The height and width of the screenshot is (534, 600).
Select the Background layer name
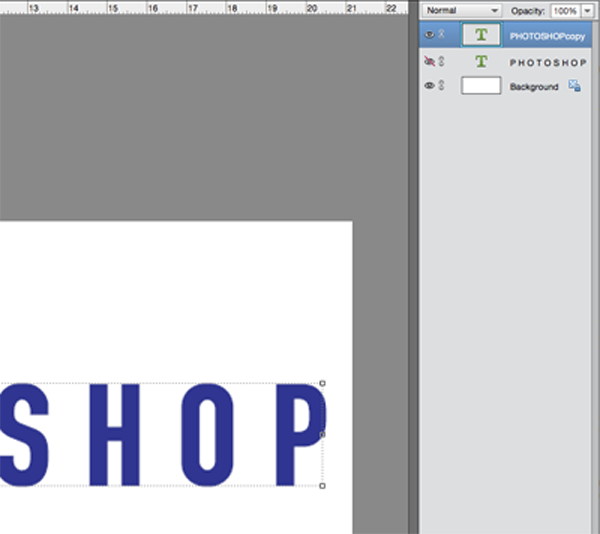click(x=534, y=87)
